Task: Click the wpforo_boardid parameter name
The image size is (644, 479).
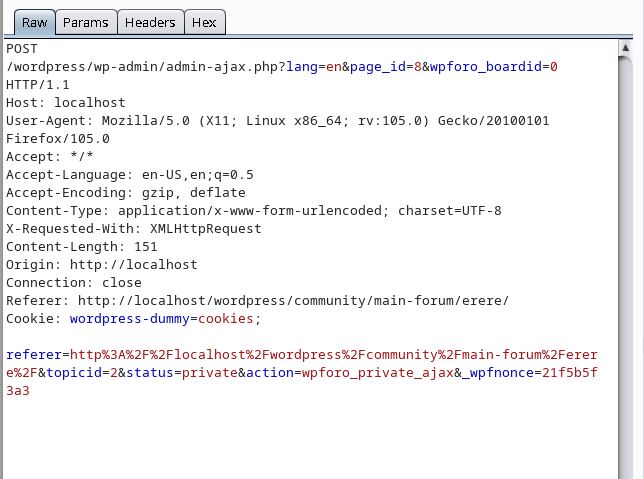Action: click(x=486, y=67)
